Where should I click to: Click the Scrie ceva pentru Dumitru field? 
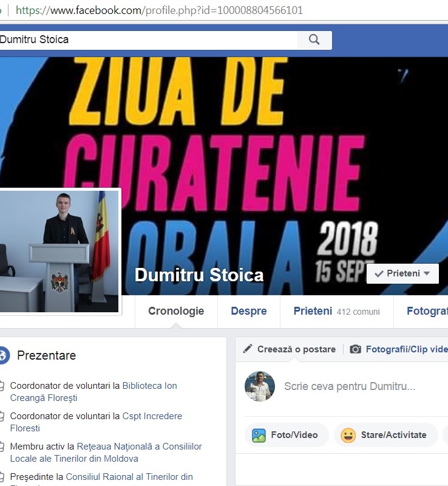[x=350, y=386]
